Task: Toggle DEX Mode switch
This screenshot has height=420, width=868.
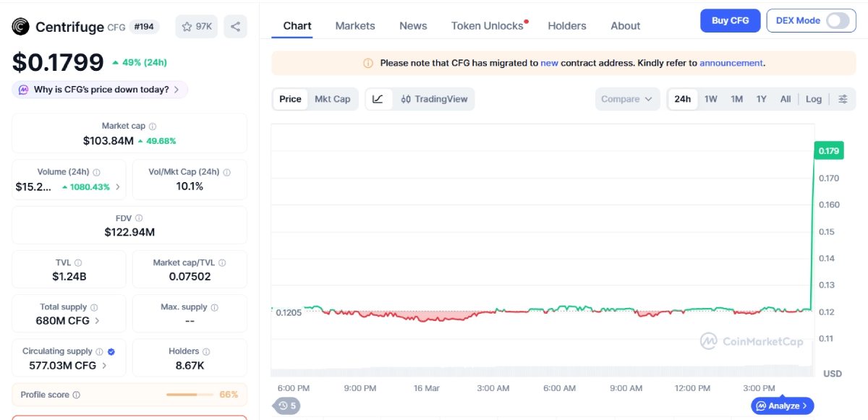Action: point(838,20)
